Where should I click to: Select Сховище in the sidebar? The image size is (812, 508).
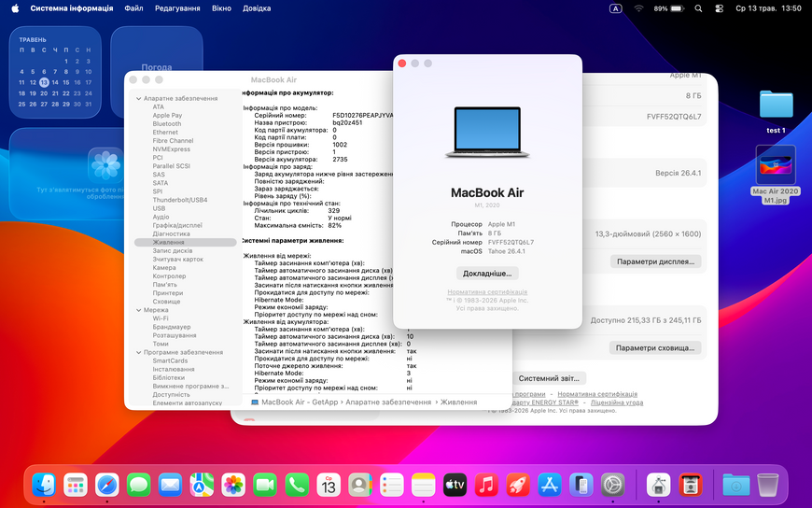[x=166, y=302]
